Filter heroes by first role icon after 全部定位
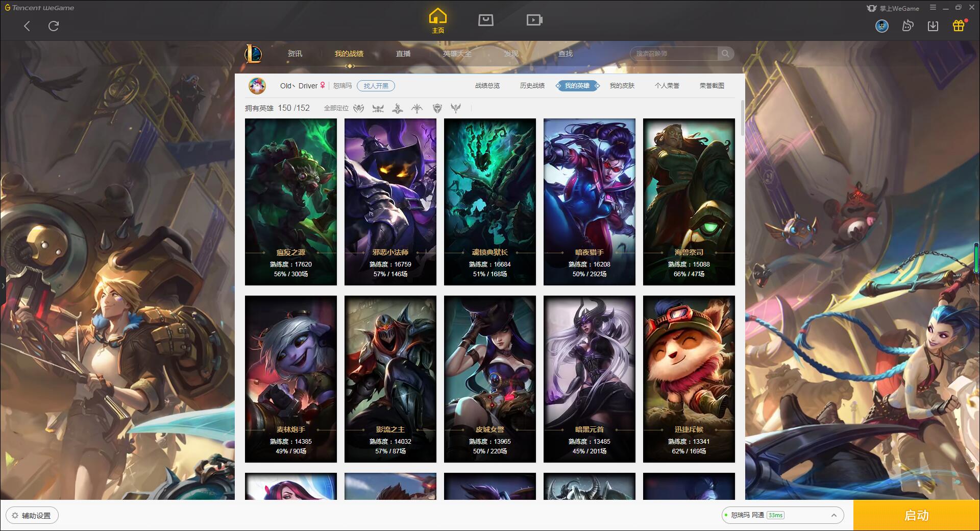Viewport: 980px width, 531px height. tap(359, 108)
